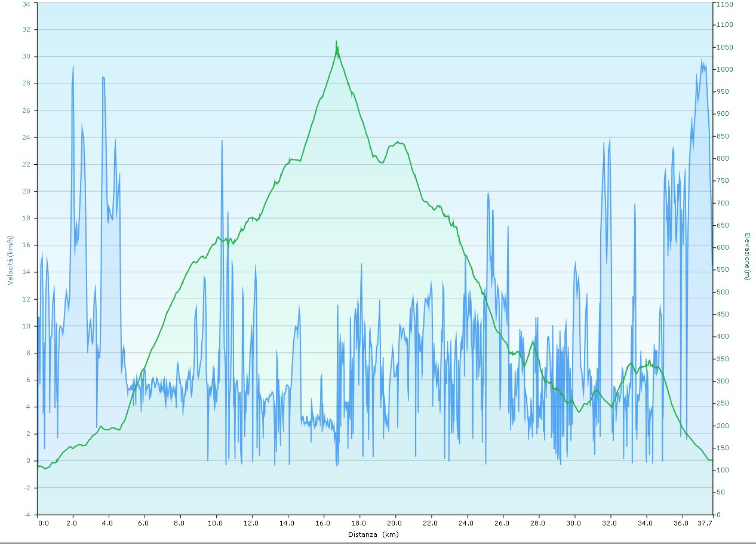This screenshot has width=756, height=544.
Task: Click the 24 km/h speed tick label
Action: 26,137
